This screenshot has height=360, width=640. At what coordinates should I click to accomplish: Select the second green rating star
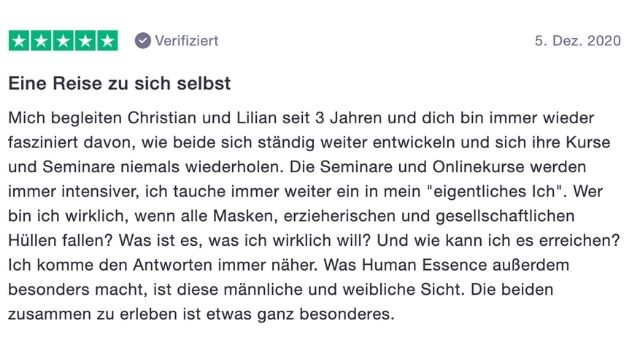[x=41, y=41]
